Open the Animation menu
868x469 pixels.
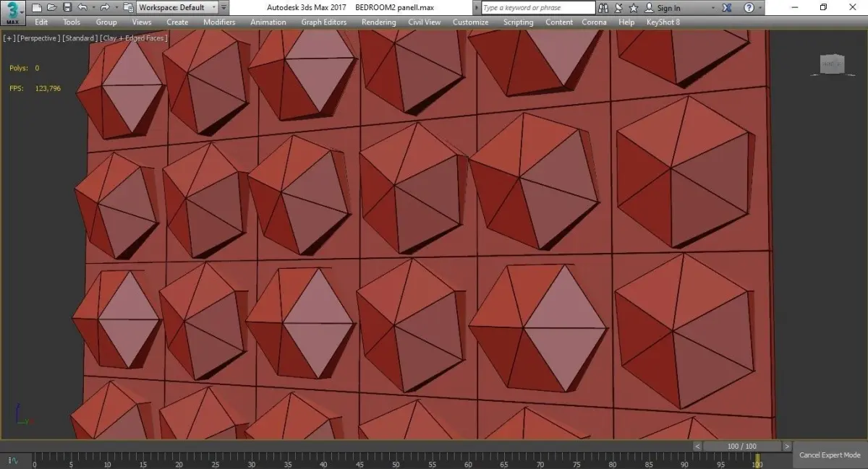(268, 22)
